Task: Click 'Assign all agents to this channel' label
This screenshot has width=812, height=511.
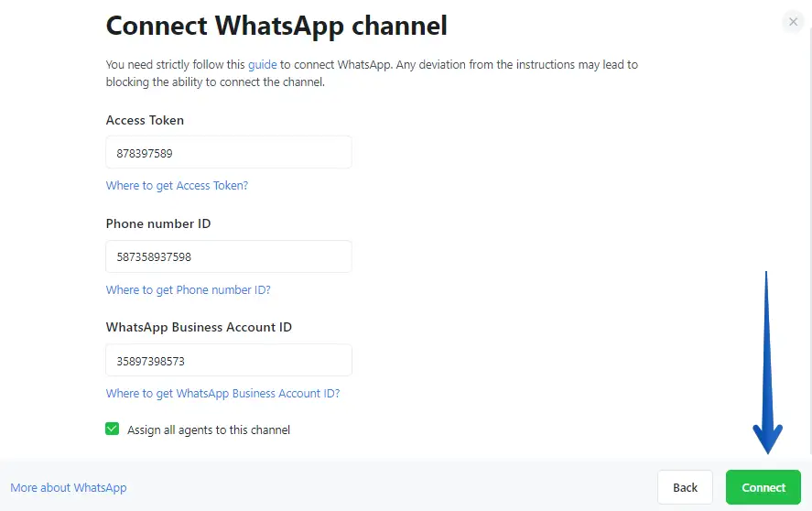Action: 209,429
